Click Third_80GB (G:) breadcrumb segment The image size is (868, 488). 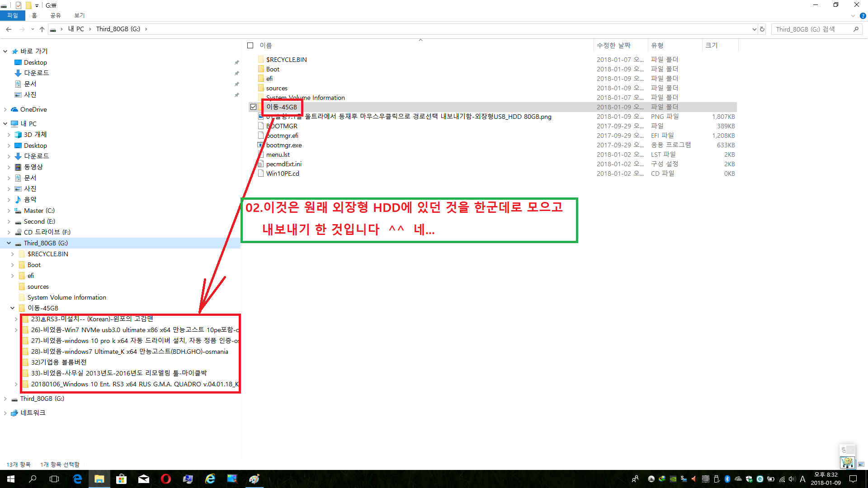[x=118, y=29]
